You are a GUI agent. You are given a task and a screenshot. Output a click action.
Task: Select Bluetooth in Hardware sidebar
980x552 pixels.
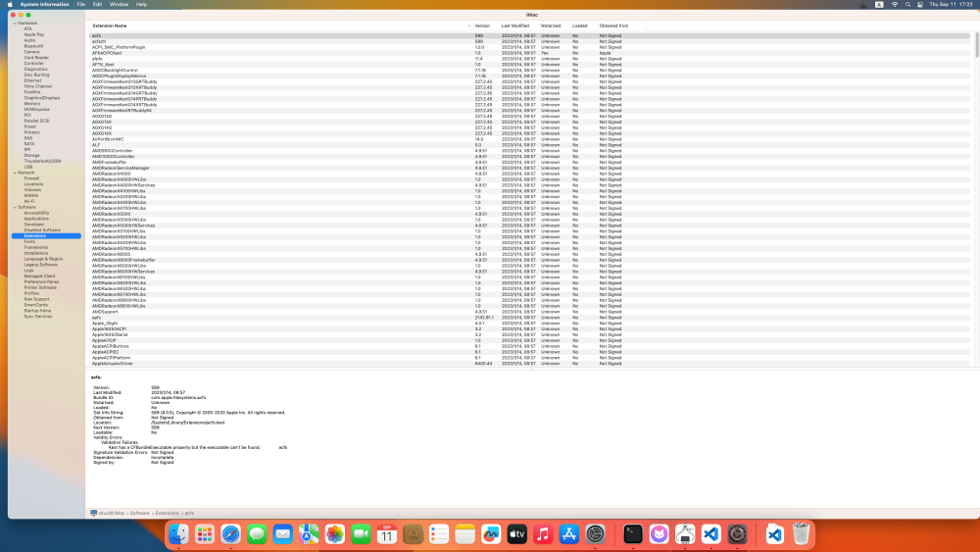tap(33, 46)
